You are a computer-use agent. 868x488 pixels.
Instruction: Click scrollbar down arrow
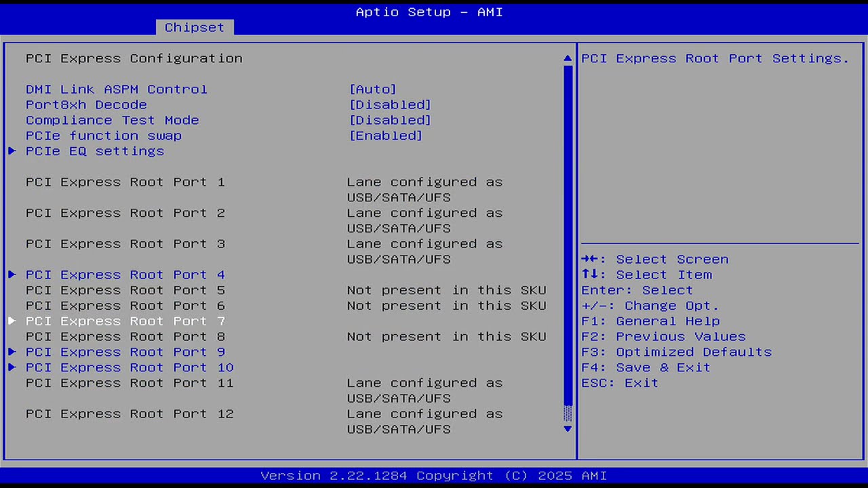[568, 428]
